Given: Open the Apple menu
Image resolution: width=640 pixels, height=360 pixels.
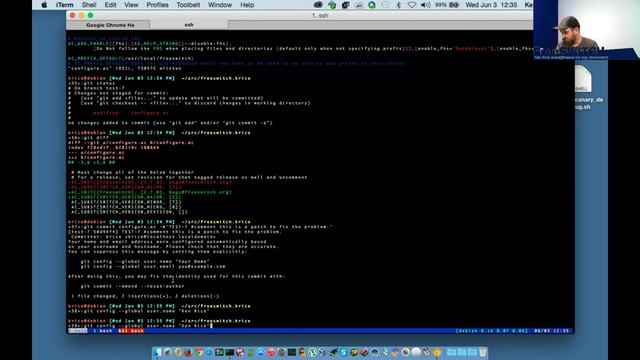Looking at the screenshot, I should point(44,5).
